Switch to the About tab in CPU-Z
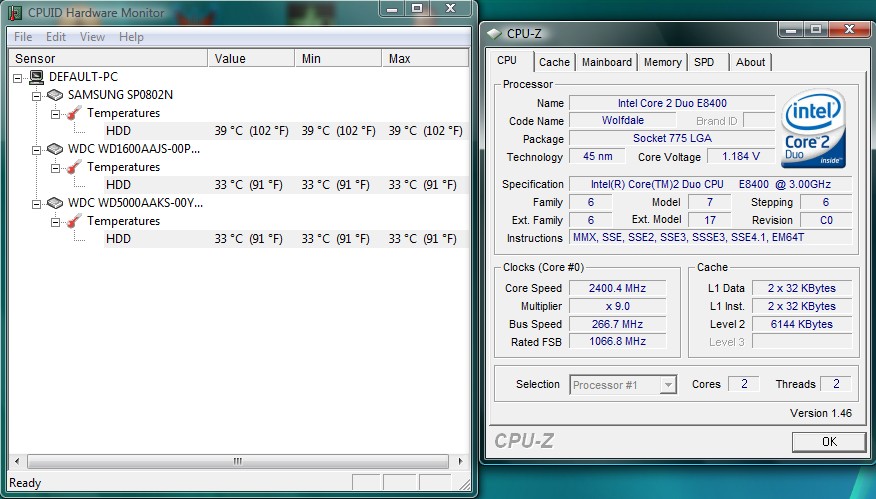The height and width of the screenshot is (499, 876). (x=750, y=62)
